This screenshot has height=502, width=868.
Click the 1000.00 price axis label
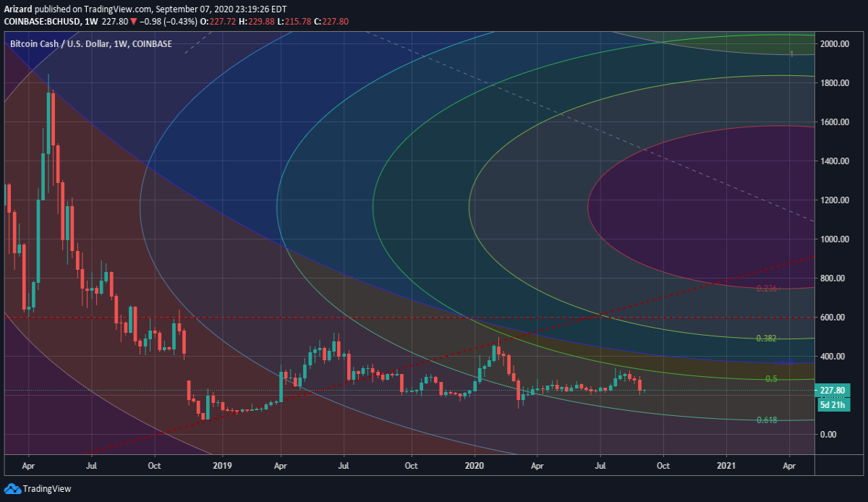click(833, 239)
